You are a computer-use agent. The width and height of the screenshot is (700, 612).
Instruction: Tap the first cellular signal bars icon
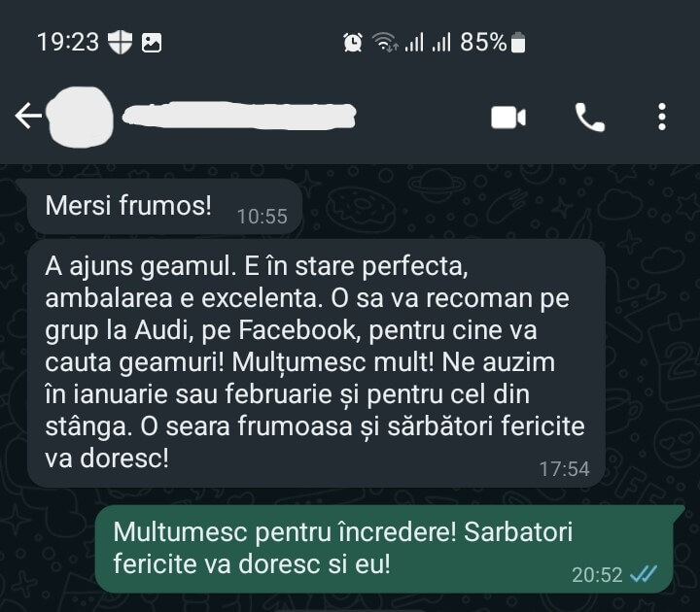click(414, 43)
